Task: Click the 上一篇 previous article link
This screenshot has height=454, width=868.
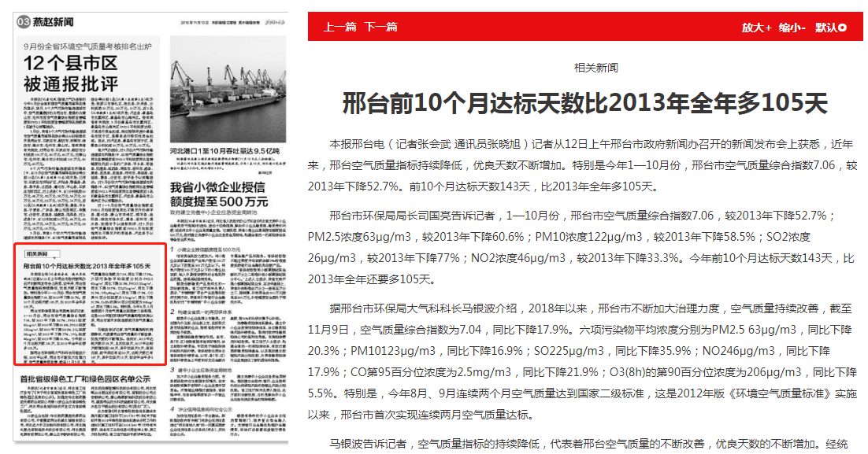Action: tap(340, 28)
